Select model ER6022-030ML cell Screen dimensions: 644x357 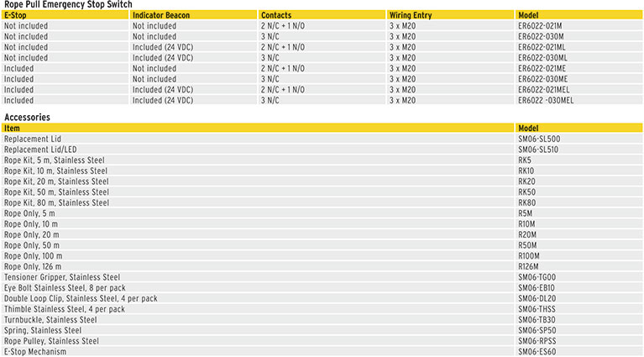pos(542,58)
